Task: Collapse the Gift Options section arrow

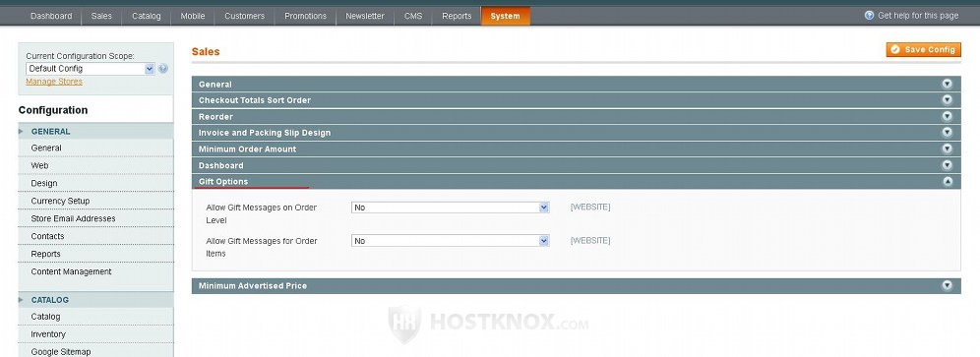Action: 947,181
